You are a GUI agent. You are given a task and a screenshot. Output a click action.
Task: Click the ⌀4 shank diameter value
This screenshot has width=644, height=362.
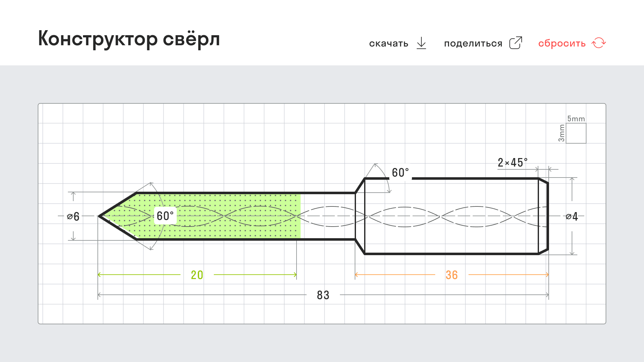coord(572,216)
